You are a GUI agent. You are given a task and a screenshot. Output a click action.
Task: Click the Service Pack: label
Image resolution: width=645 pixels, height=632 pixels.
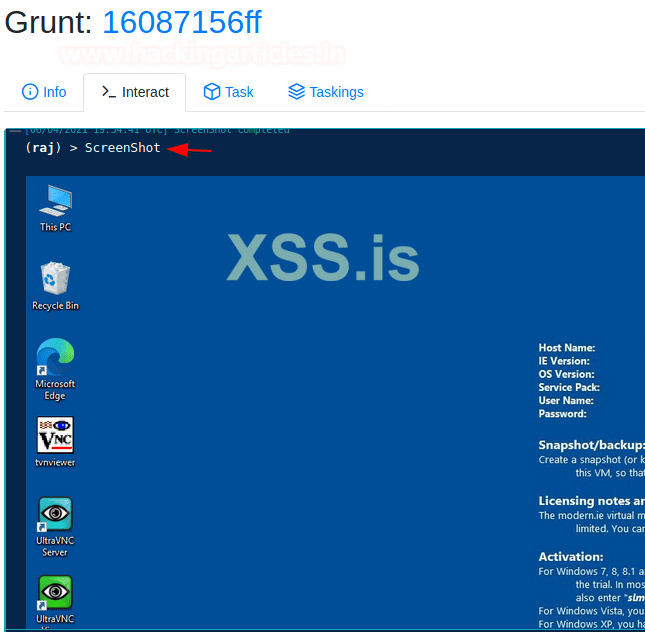tap(569, 387)
